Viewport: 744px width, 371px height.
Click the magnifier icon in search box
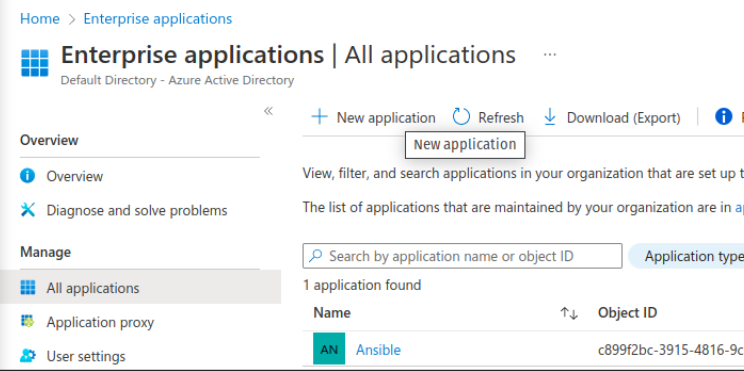[316, 256]
